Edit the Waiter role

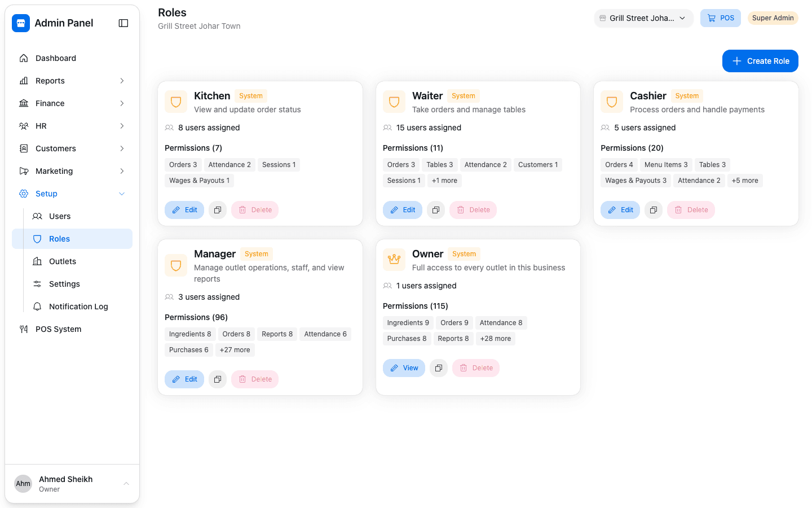(403, 210)
